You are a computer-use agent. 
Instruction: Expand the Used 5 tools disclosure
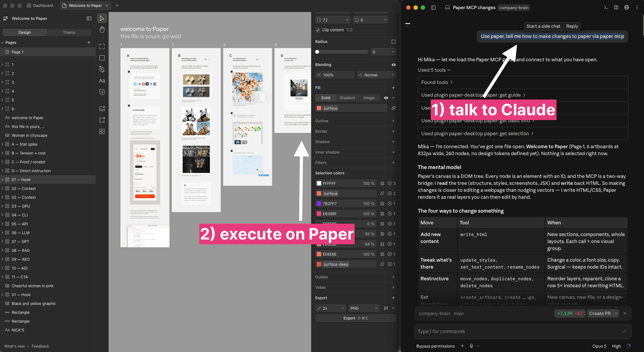click(434, 70)
